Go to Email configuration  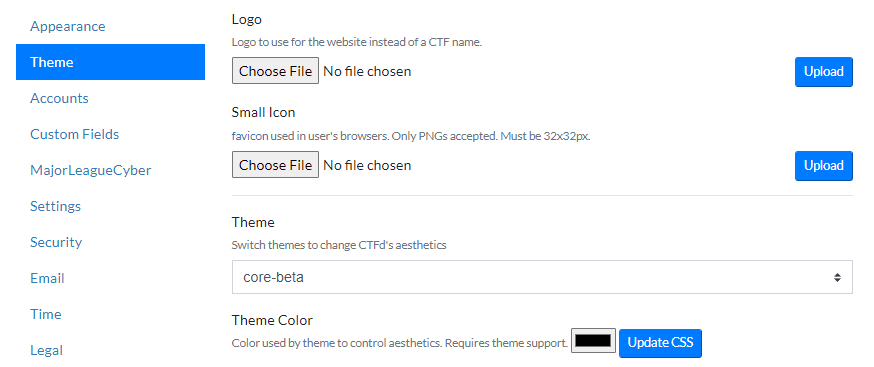47,278
